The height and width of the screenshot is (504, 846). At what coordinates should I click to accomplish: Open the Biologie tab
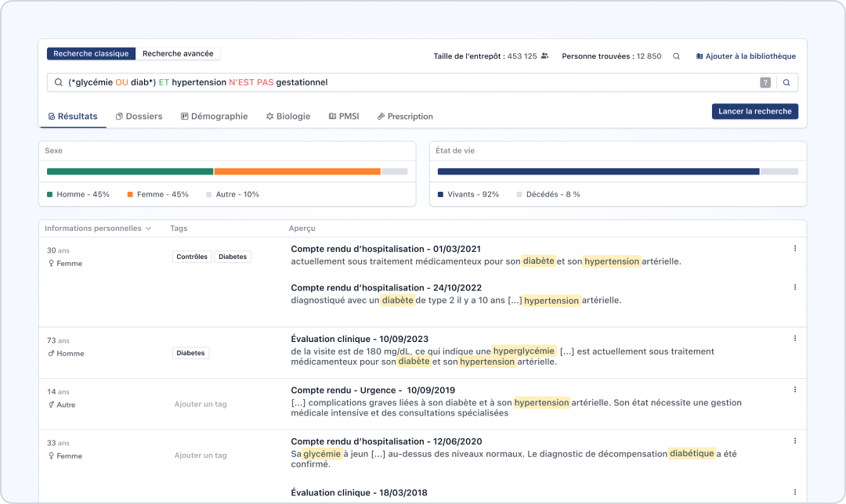click(288, 117)
